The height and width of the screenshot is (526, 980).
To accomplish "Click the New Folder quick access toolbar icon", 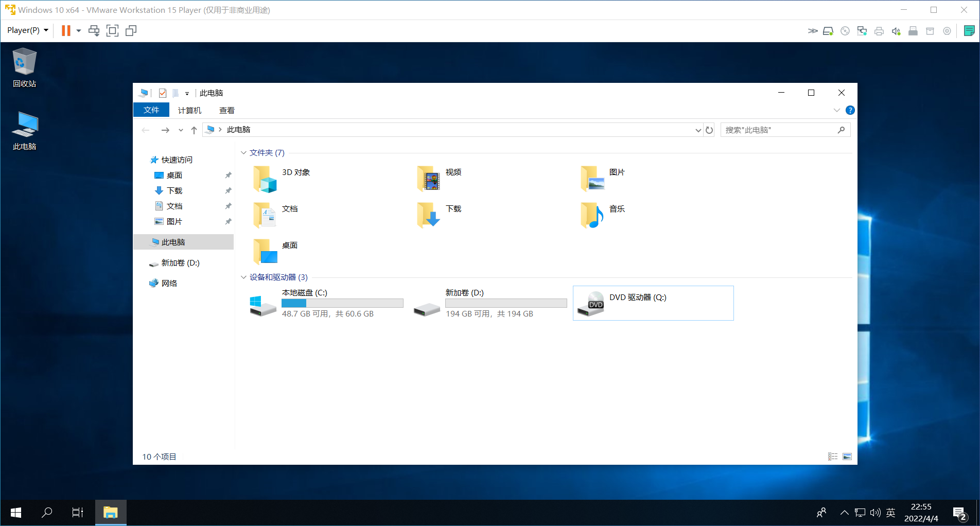I will 176,93.
